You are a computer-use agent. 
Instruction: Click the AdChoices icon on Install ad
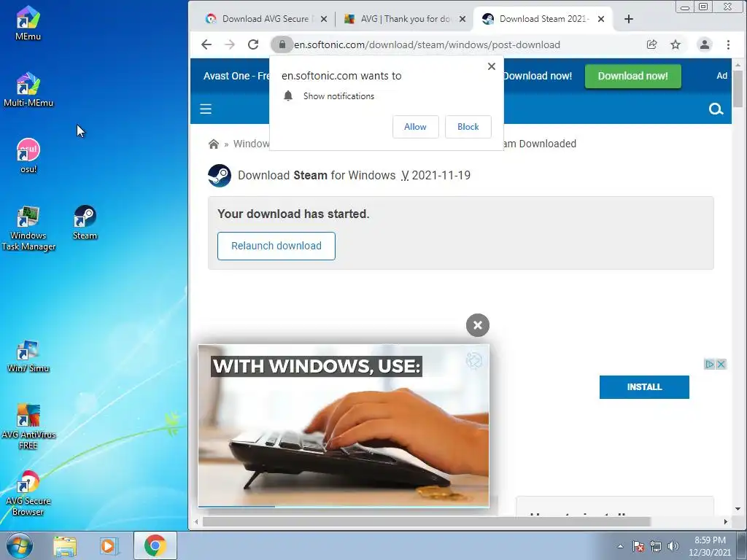709,365
